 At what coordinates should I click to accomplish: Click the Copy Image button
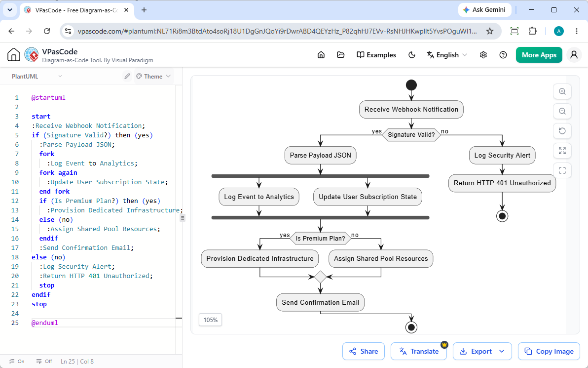pyautogui.click(x=550, y=351)
